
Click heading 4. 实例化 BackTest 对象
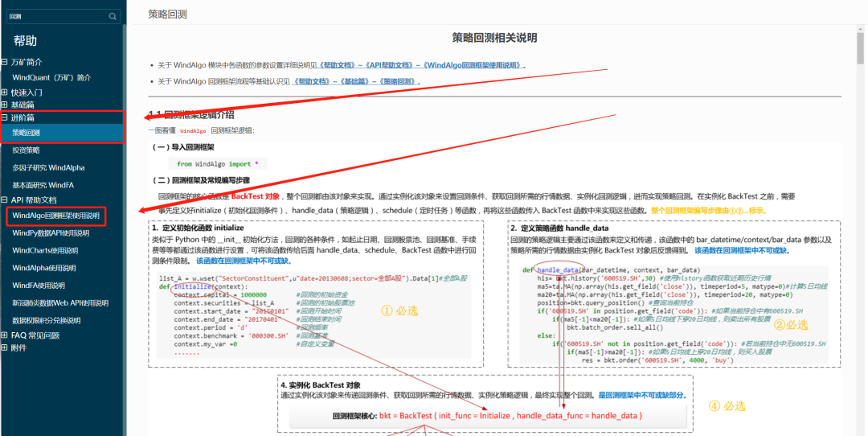[321, 385]
